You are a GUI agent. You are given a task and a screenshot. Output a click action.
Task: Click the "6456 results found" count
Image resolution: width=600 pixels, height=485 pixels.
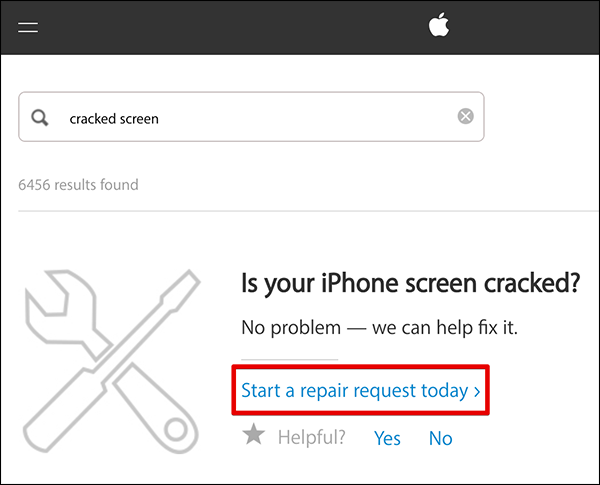point(78,185)
